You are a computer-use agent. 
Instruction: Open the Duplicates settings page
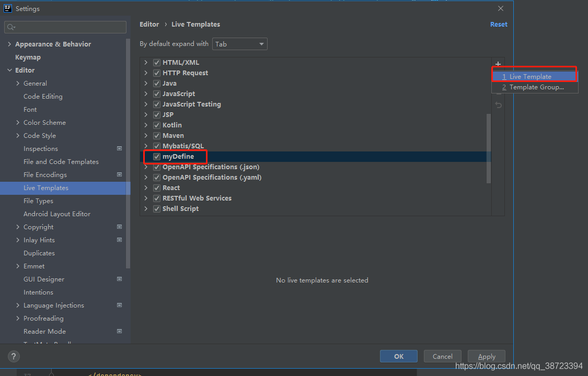pos(39,253)
